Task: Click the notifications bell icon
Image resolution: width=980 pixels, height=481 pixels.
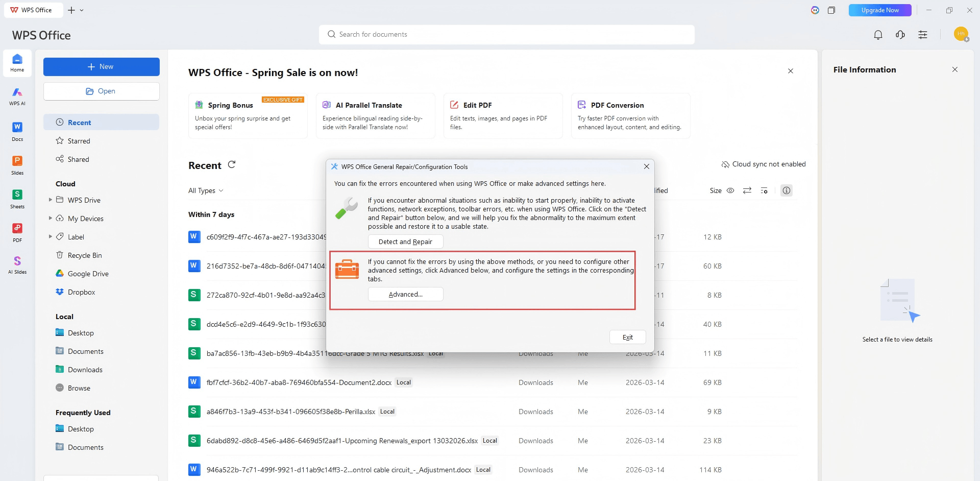Action: 878,35
